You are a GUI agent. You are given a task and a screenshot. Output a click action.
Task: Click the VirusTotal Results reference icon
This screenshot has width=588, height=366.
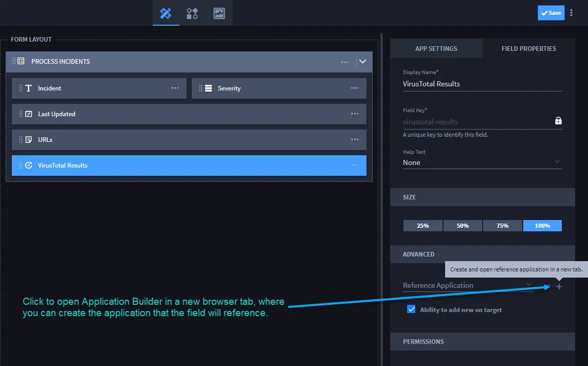tap(28, 166)
